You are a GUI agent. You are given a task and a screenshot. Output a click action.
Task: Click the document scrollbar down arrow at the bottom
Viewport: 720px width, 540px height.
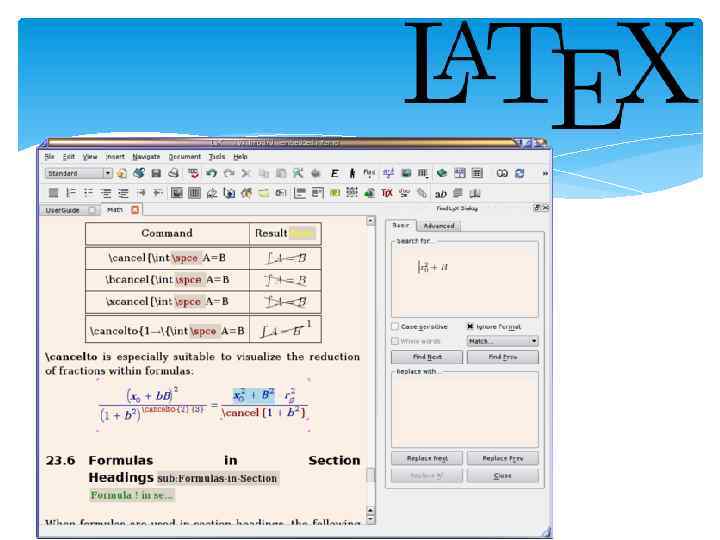(x=371, y=520)
